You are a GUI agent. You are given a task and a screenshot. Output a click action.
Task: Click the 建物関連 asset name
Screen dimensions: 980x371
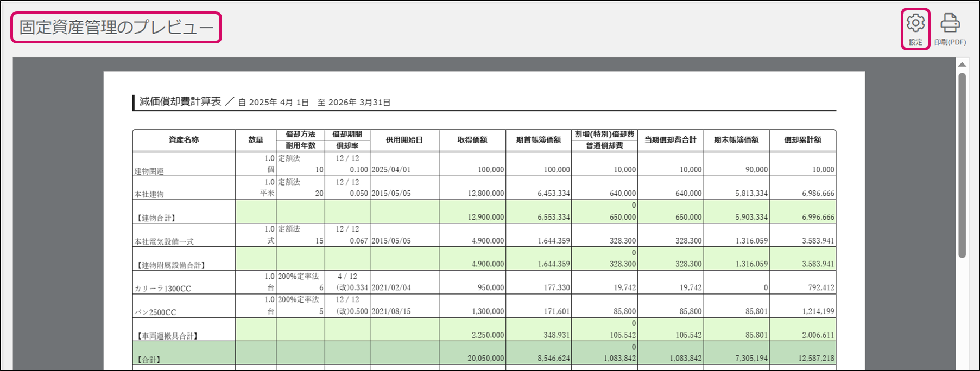(x=149, y=171)
